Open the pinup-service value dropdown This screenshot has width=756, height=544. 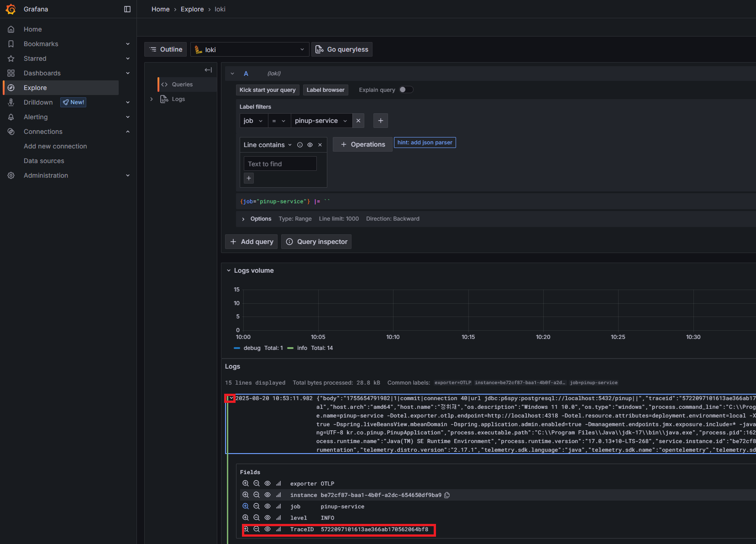(321, 121)
